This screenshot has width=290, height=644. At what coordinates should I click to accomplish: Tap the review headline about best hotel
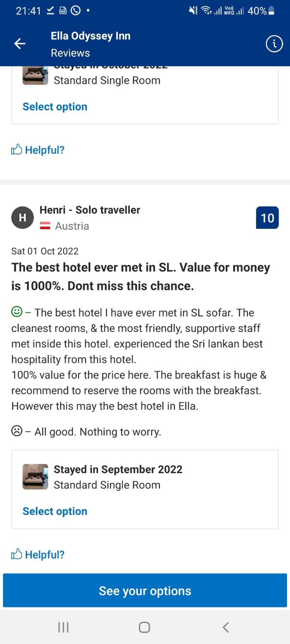point(140,276)
